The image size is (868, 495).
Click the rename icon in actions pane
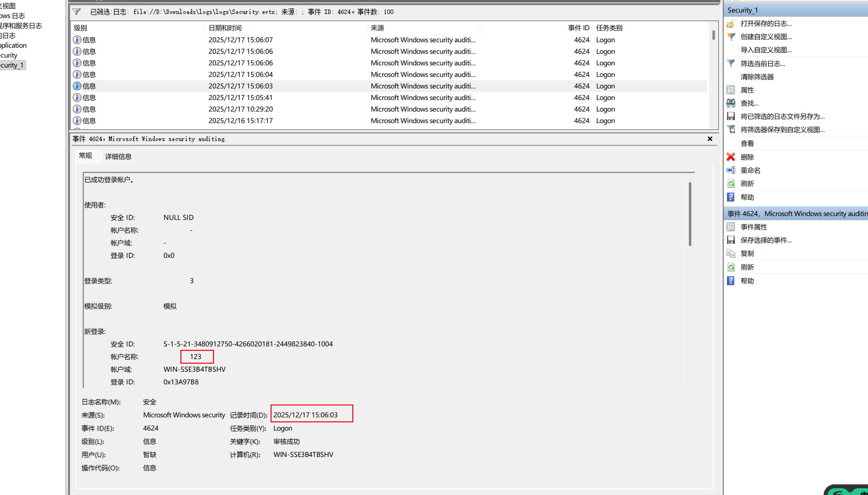click(731, 170)
